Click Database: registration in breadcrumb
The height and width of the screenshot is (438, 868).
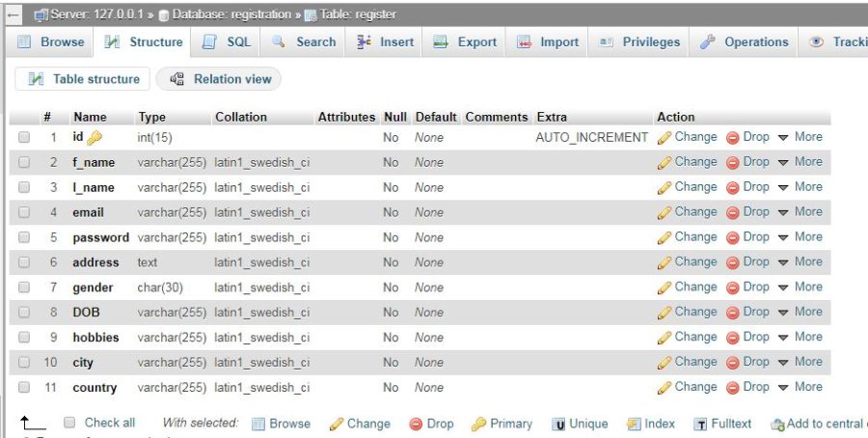point(231,14)
